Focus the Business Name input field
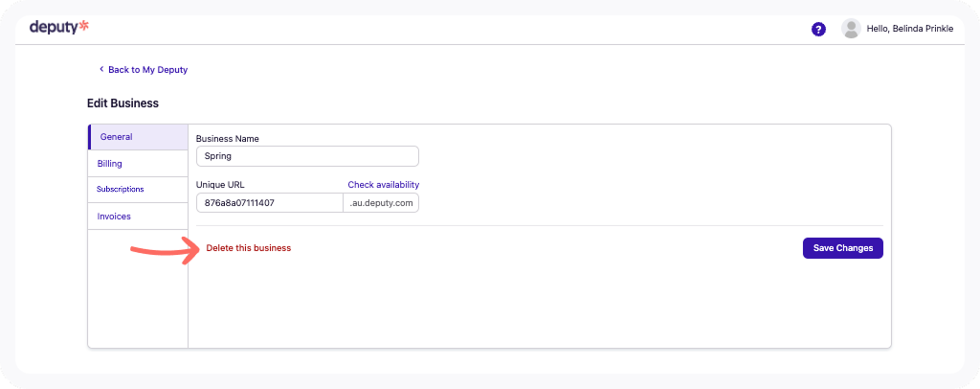The image size is (980, 389). click(x=307, y=155)
